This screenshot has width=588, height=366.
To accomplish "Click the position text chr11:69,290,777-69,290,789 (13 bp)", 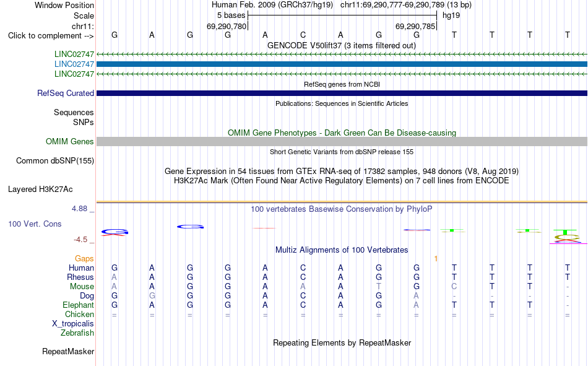I will [406, 5].
